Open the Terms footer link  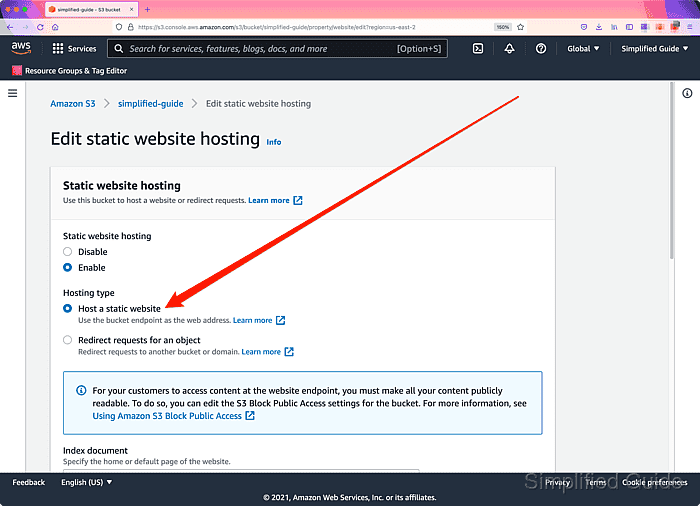(x=596, y=482)
